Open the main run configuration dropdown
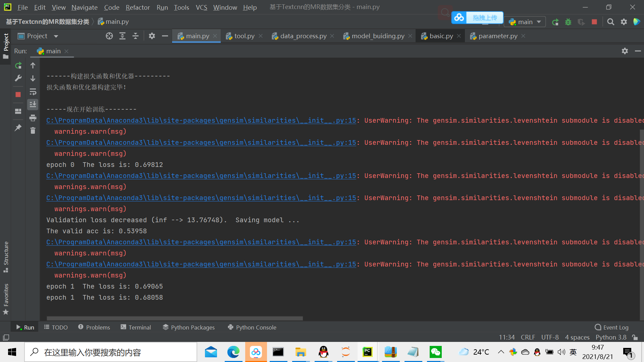 click(x=525, y=22)
